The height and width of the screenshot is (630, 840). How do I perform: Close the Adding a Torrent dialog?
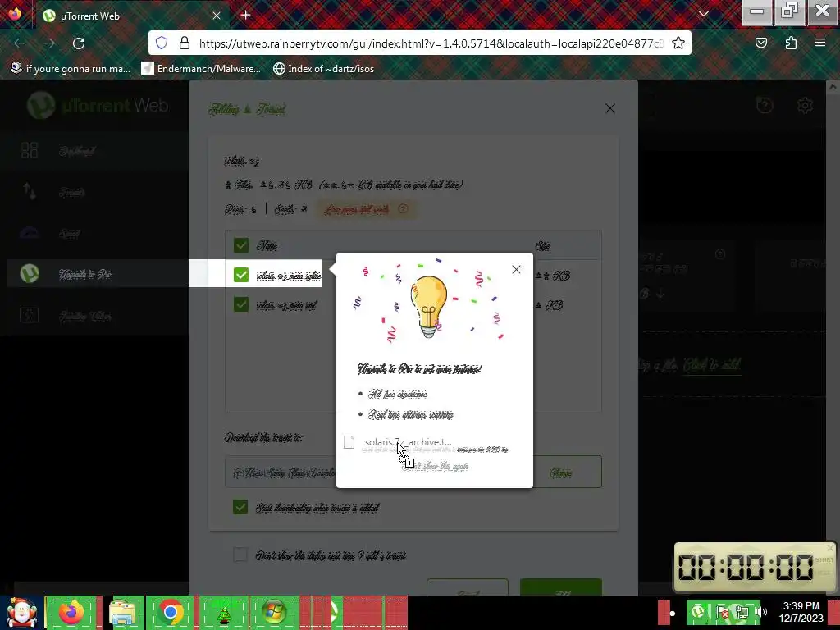(609, 108)
